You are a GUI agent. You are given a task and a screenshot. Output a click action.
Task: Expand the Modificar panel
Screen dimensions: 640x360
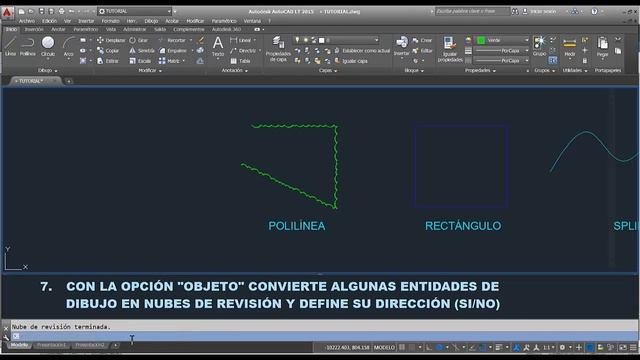point(150,71)
